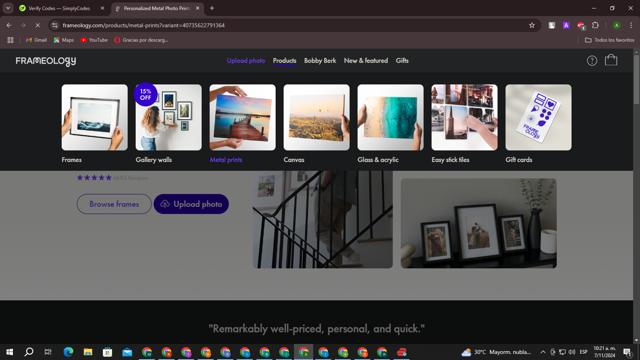This screenshot has height=360, width=640.
Task: Click the Frameology logo
Action: pyautogui.click(x=46, y=61)
